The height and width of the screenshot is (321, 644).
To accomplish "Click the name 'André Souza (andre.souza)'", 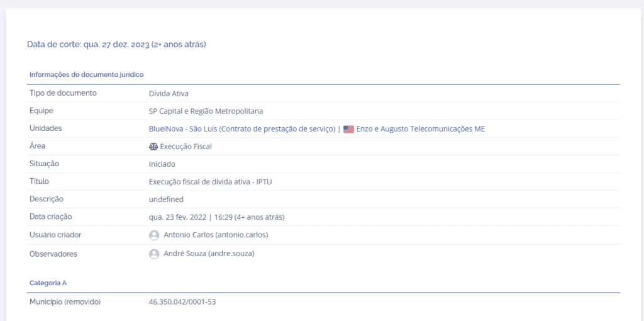I will click(x=209, y=254).
